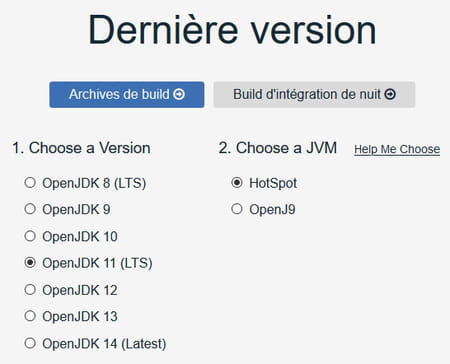Select the OpenJDK 9 radio button
Image resolution: width=450 pixels, height=364 pixels.
(x=30, y=209)
